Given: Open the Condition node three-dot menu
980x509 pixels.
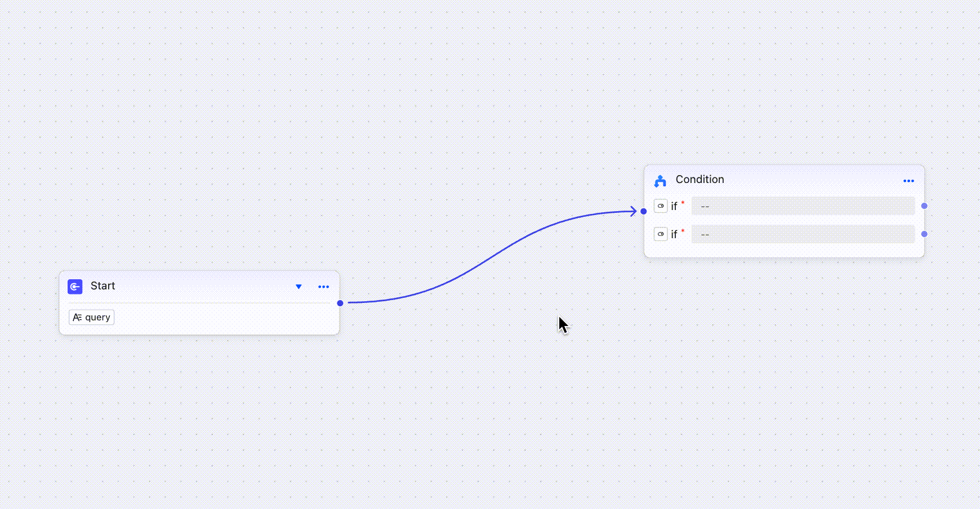Looking at the screenshot, I should (x=908, y=181).
